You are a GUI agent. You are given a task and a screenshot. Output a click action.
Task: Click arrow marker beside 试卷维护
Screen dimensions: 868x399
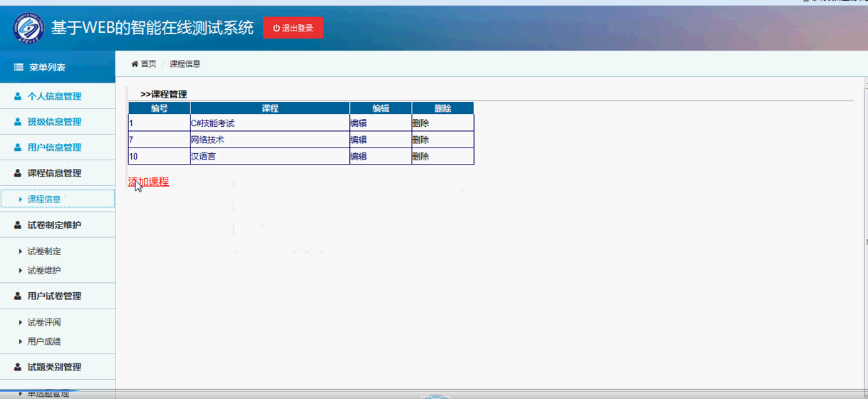(x=21, y=271)
